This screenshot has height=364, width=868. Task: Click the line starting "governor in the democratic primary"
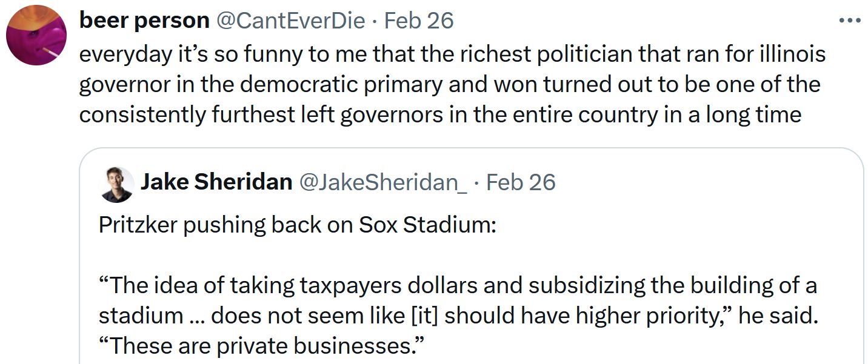point(449,84)
